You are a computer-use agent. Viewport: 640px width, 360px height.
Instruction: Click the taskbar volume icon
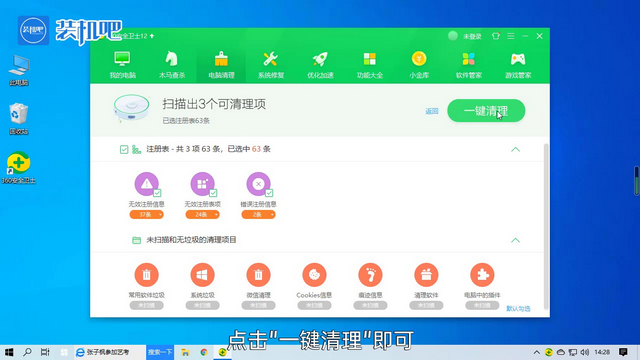[x=584, y=352]
